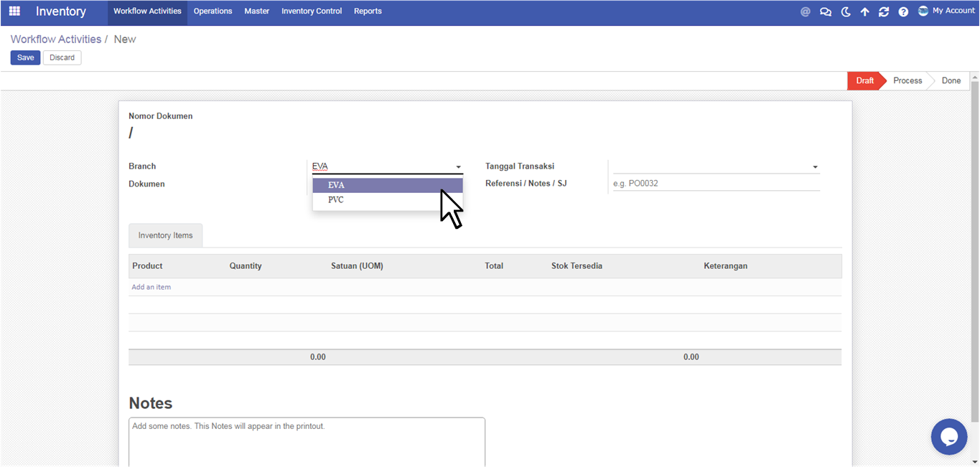Screen dimensions: 980x467
Task: Click the Save button
Action: pyautogui.click(x=25, y=57)
